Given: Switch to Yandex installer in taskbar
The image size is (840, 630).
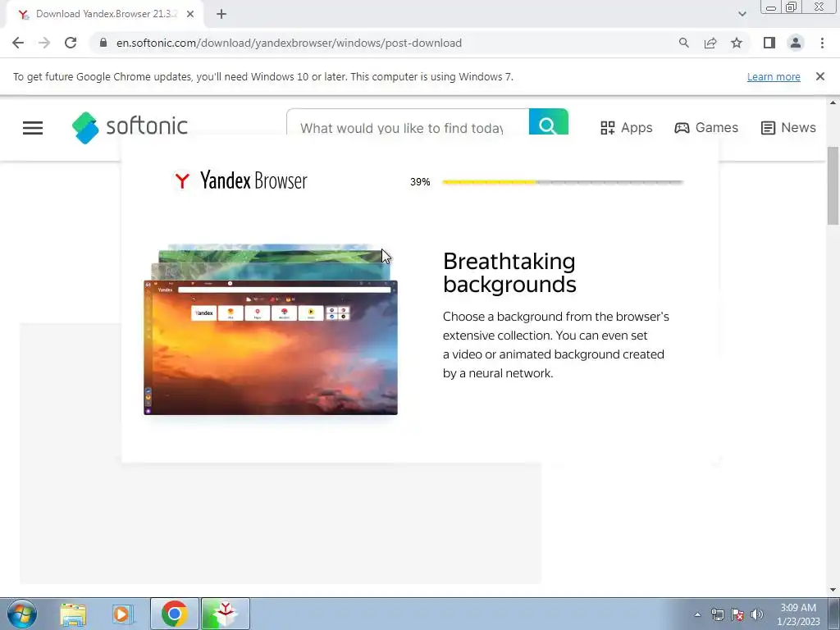Looking at the screenshot, I should click(x=225, y=614).
